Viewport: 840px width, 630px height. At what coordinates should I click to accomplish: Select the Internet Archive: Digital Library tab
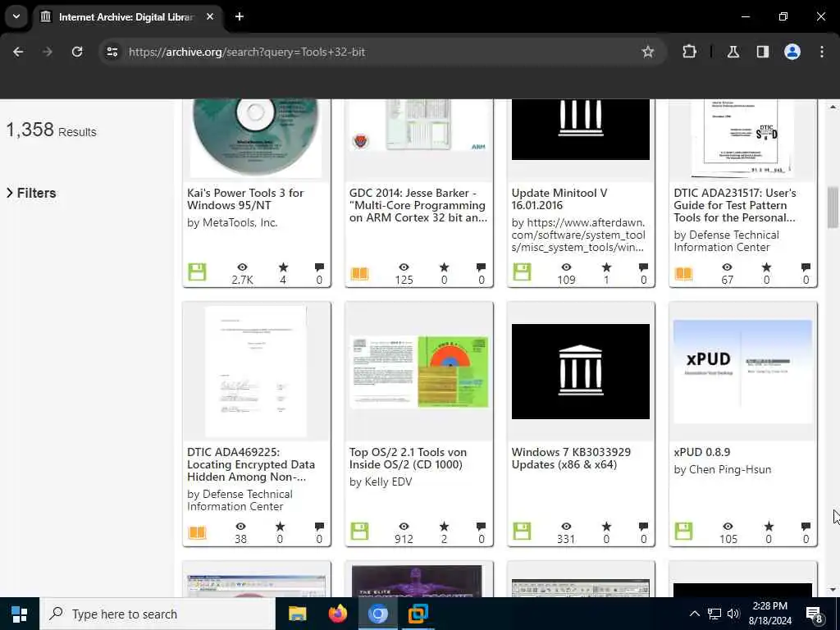(126, 17)
